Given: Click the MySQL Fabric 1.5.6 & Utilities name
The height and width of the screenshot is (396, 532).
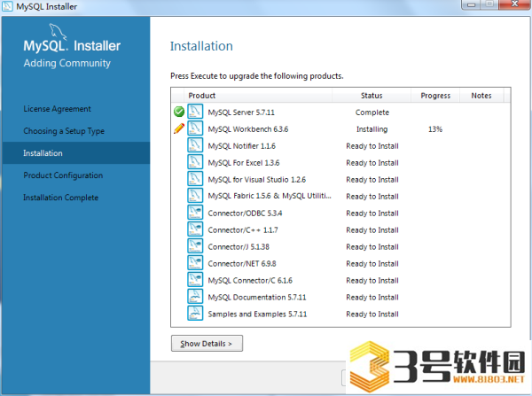Looking at the screenshot, I should (x=270, y=197).
